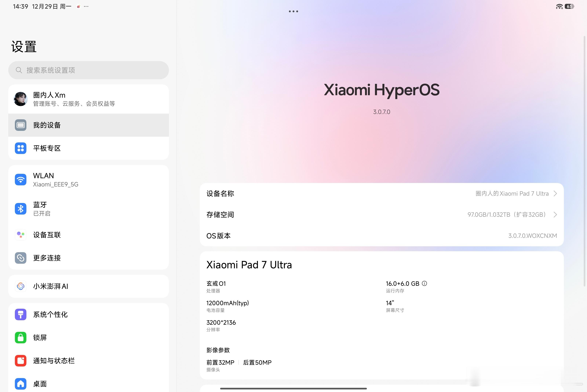
Task: Click the account avatar thumbnail
Action: coord(21,99)
